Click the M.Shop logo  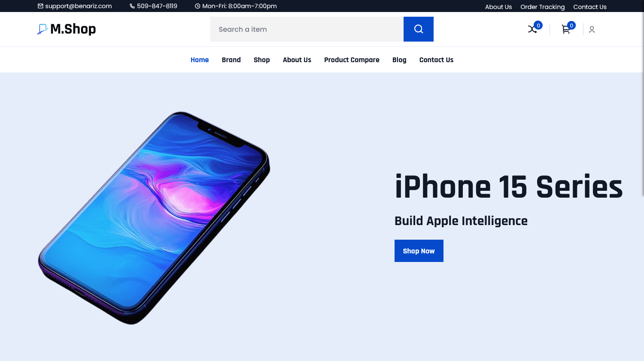67,29
